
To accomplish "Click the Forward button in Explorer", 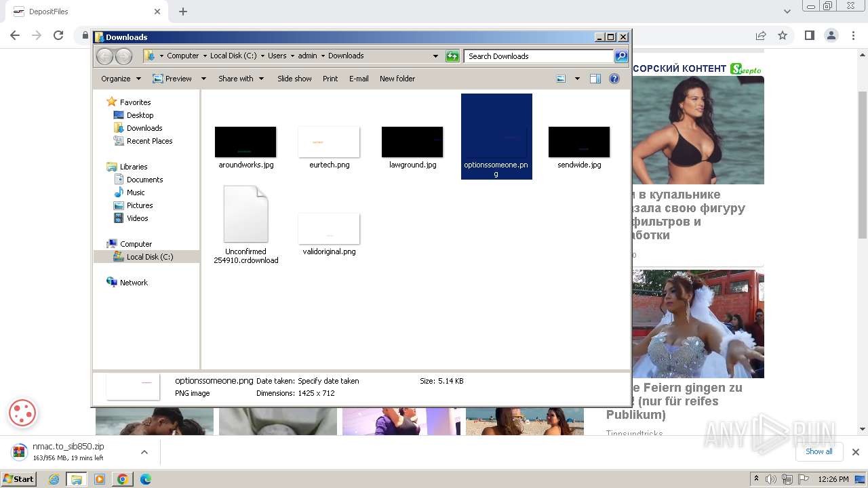I will pos(123,56).
